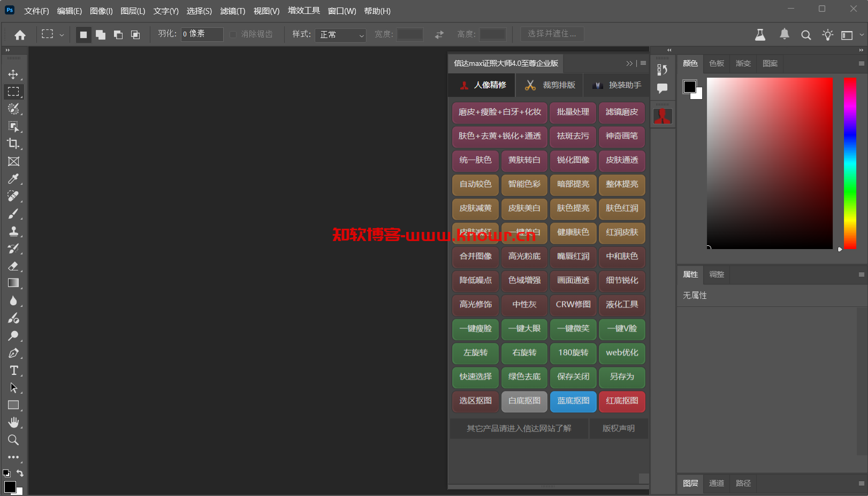Collapse right panels with double arrow
868x496 pixels.
click(x=861, y=50)
